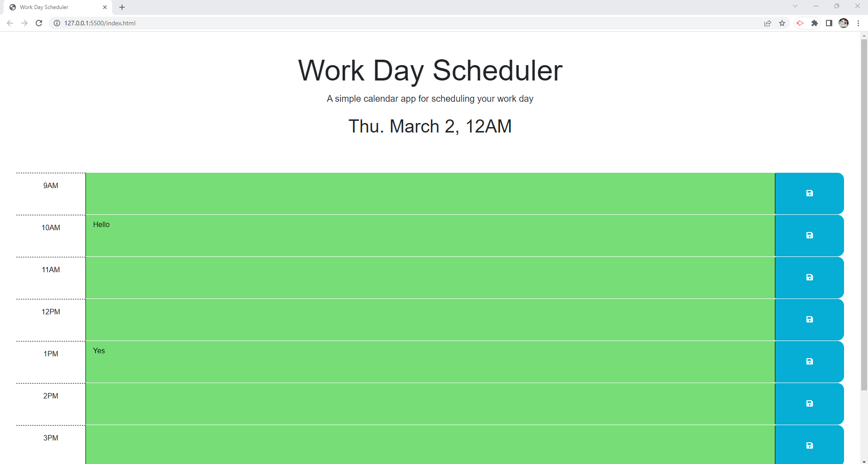Save the 2PM time block
868x464 pixels.
point(809,403)
